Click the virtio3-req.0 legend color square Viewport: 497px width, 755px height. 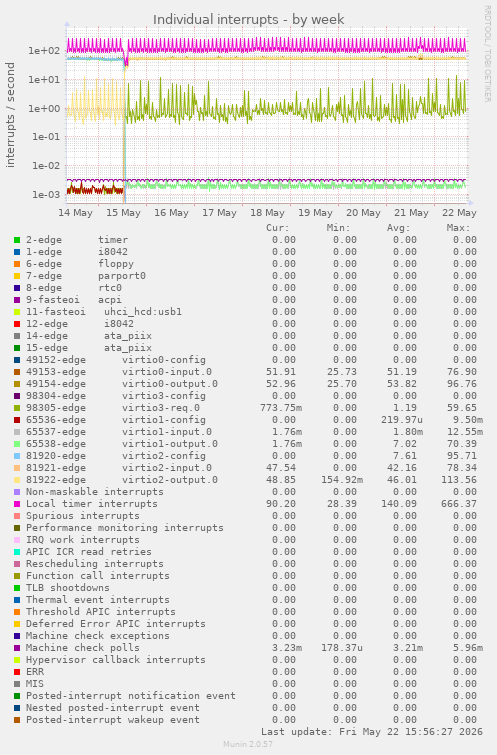[x=17, y=408]
